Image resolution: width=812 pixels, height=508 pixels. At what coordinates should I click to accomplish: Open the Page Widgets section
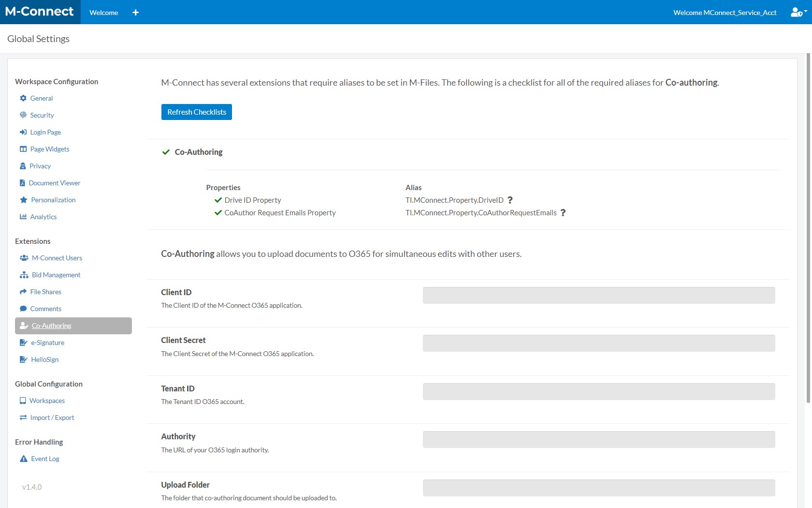[x=49, y=149]
